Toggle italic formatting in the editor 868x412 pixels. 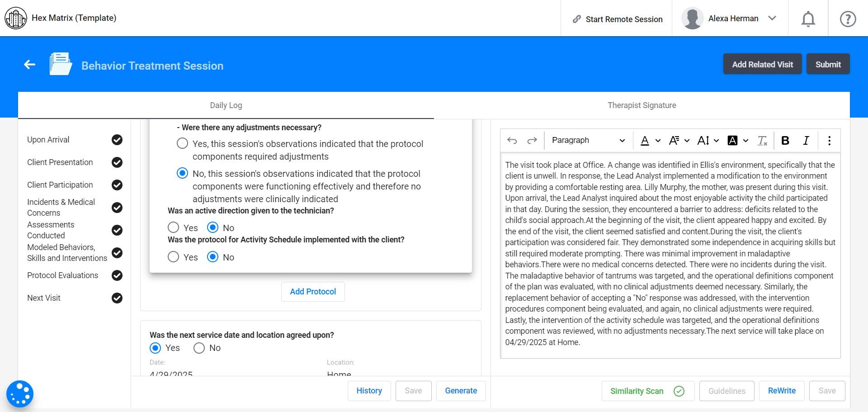[x=806, y=141]
